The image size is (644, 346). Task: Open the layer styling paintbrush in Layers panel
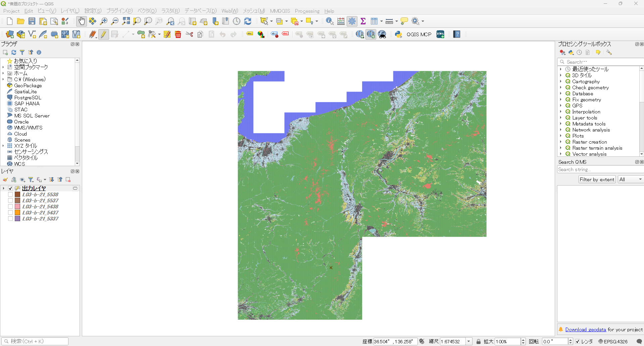(x=5, y=180)
